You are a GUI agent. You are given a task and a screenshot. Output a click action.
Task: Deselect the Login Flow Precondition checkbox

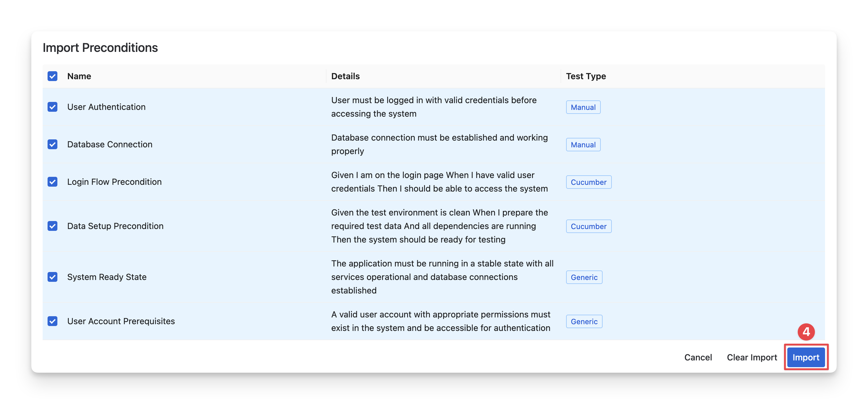(52, 182)
